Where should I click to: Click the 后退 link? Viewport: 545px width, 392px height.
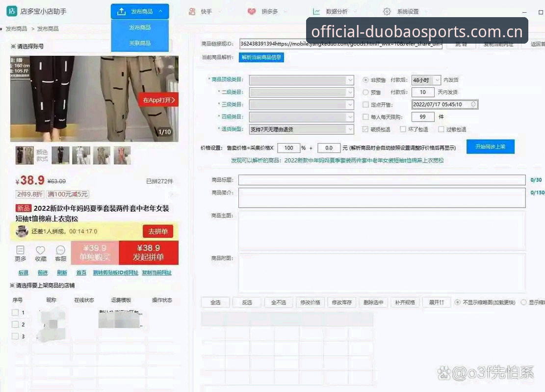pyautogui.click(x=23, y=273)
